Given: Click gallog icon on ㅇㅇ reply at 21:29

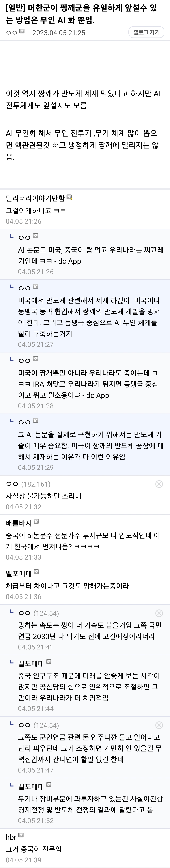Looking at the screenshot, I should [x=36, y=421].
